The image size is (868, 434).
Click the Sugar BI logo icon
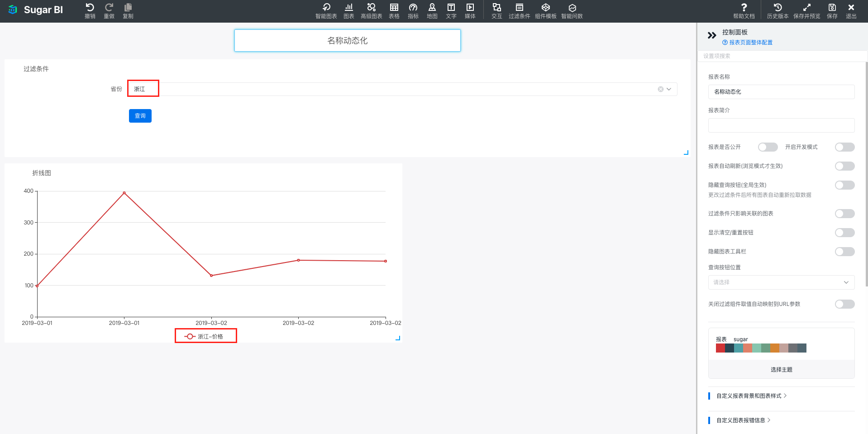point(13,10)
